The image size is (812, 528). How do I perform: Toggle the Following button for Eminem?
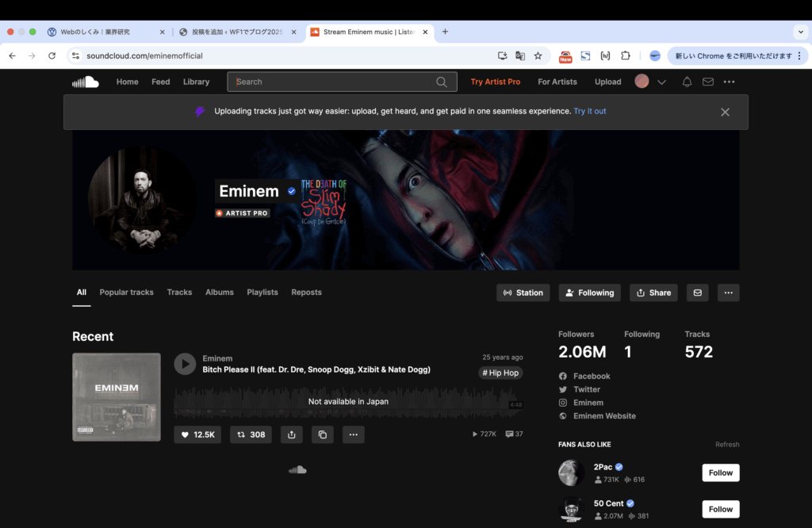pyautogui.click(x=590, y=293)
